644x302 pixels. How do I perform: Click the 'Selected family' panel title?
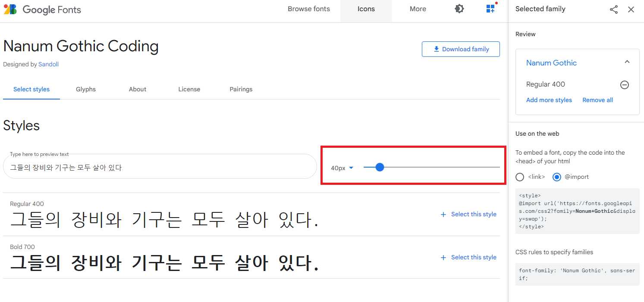(540, 9)
